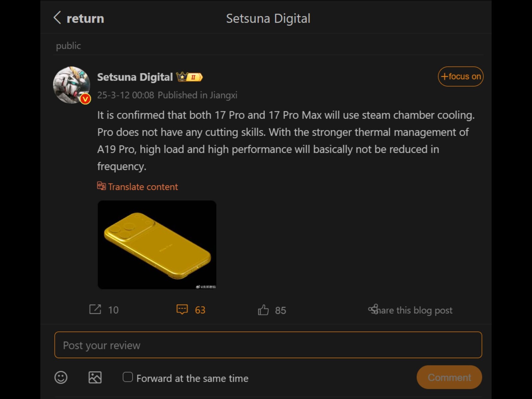The image size is (532, 399).
Task: Open the gold phone render thumbnail
Action: tap(157, 245)
